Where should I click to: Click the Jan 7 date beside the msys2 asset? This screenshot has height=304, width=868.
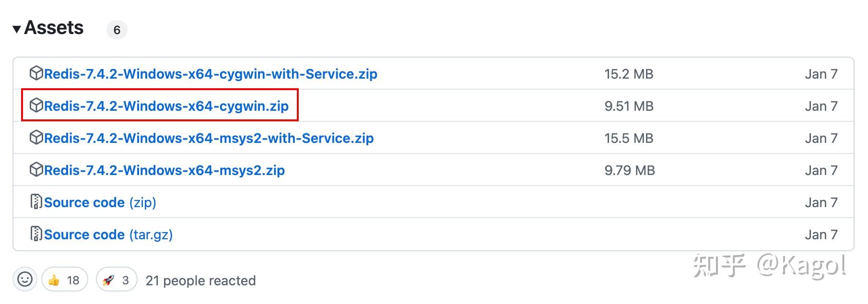(821, 170)
